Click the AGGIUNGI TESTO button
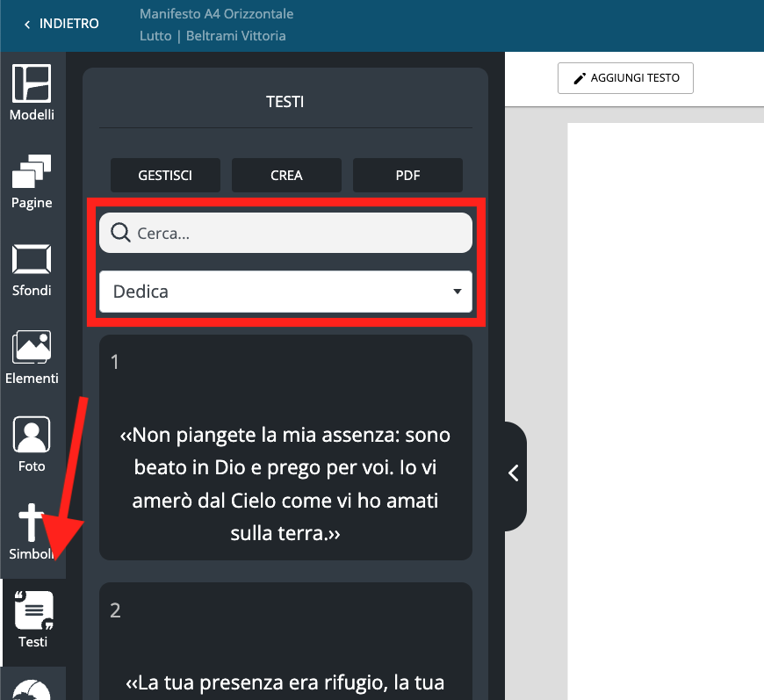The width and height of the screenshot is (764, 700). click(625, 78)
